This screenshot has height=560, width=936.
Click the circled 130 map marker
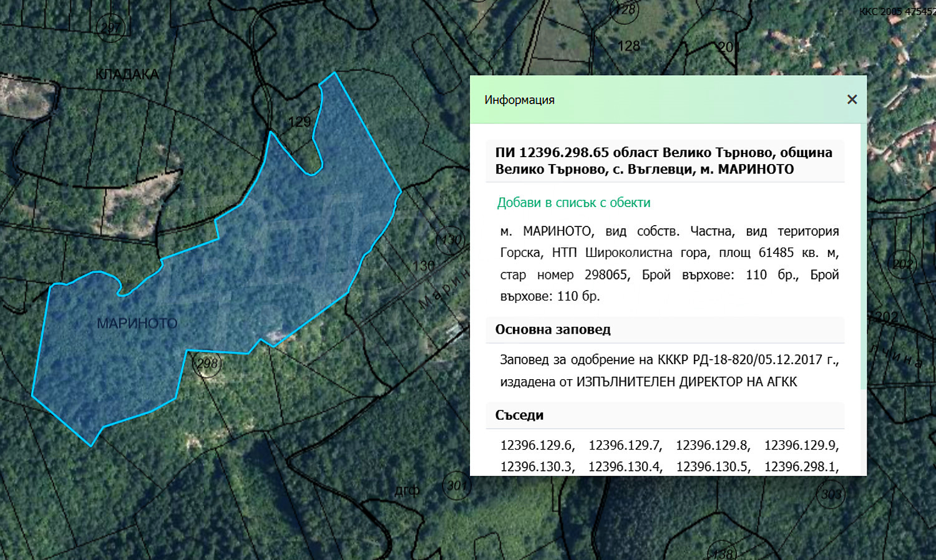click(450, 240)
